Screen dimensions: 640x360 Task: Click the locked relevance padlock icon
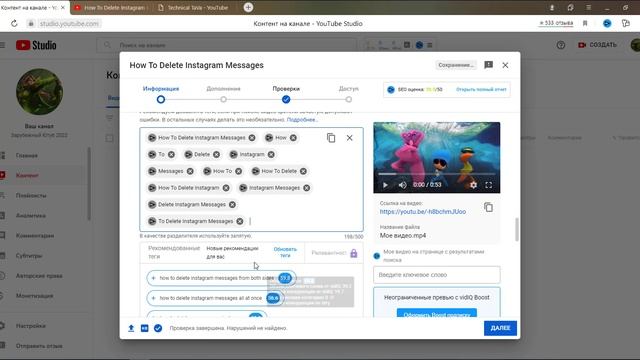click(x=353, y=253)
